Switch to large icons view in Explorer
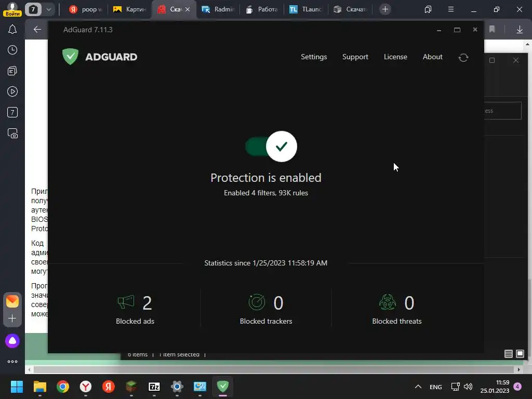This screenshot has width=532, height=399. (520, 354)
